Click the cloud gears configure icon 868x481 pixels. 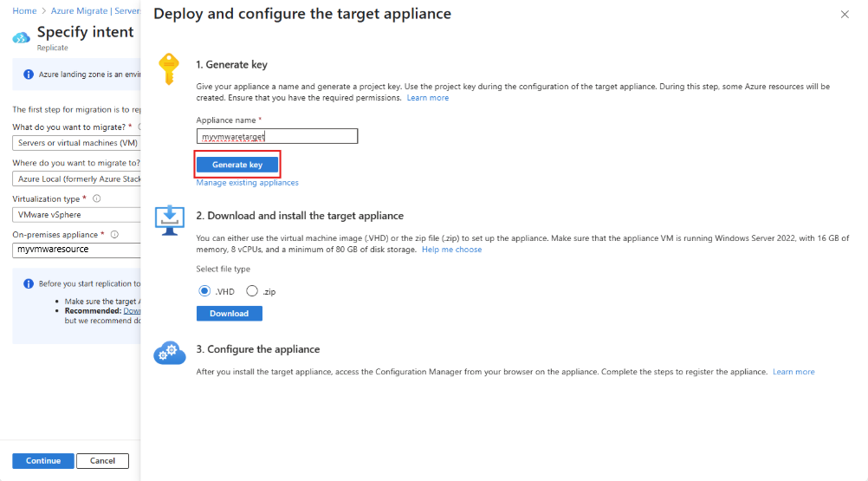coord(170,353)
